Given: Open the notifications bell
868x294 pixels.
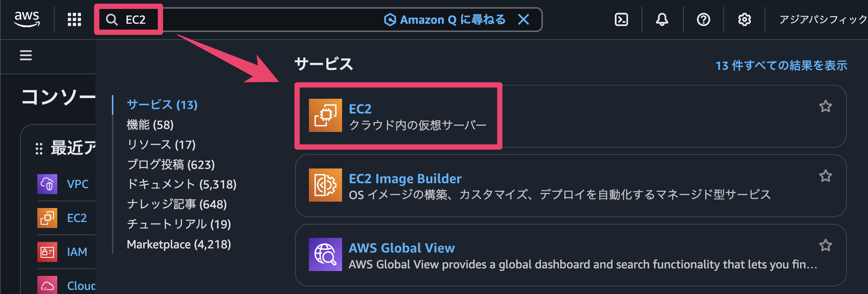Looking at the screenshot, I should (662, 19).
